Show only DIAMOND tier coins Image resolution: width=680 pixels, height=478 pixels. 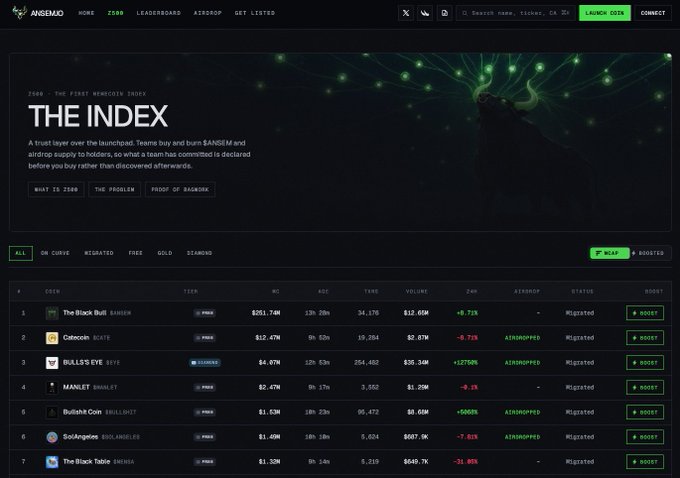coord(199,253)
